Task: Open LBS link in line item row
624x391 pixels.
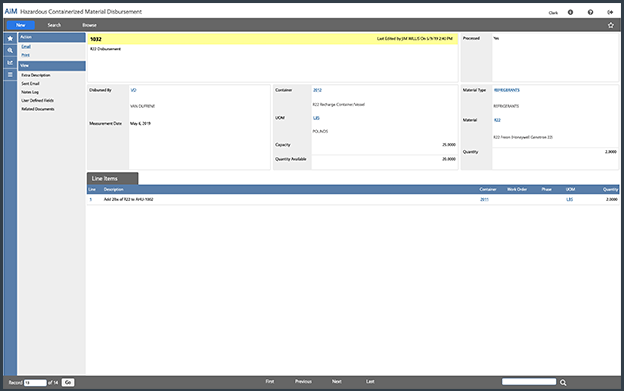Action: [x=569, y=200]
